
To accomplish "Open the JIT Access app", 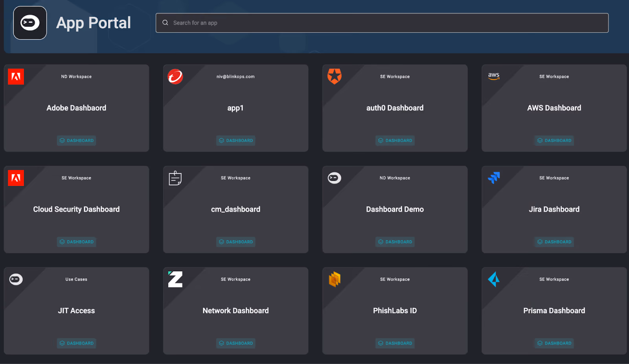I will pyautogui.click(x=76, y=311).
